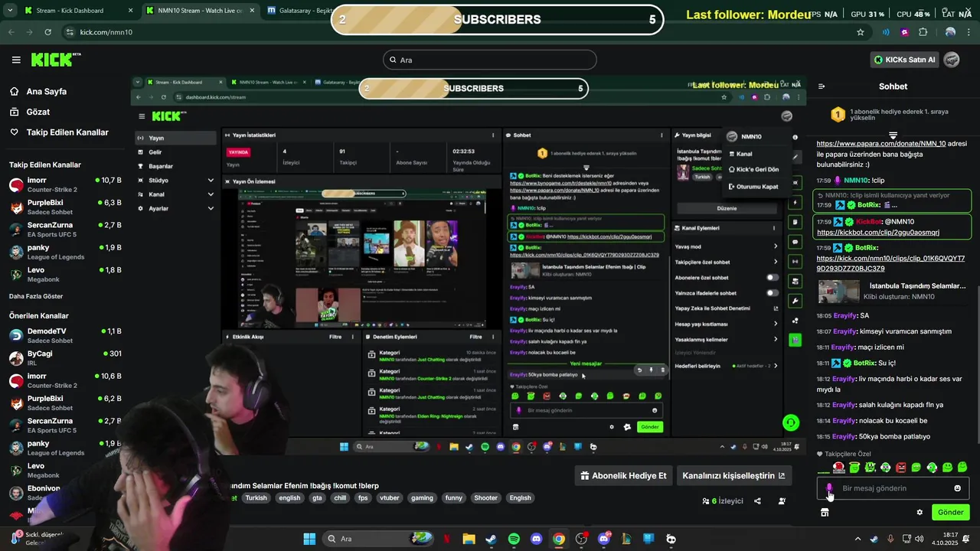
Task: Open the kickbot.com clip link in chat
Action: [878, 233]
